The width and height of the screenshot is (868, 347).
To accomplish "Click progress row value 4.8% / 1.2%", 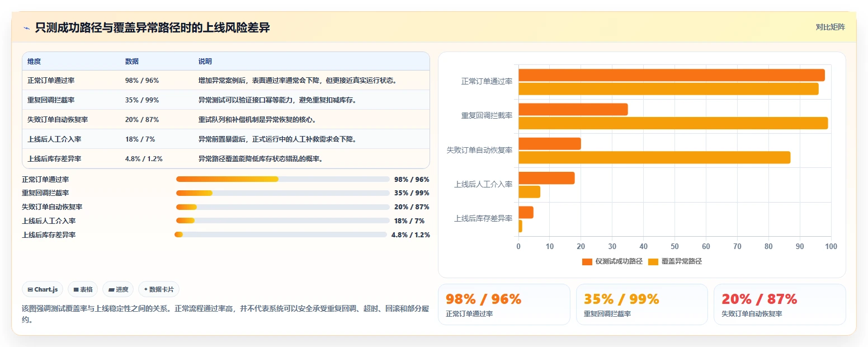I will (x=411, y=235).
